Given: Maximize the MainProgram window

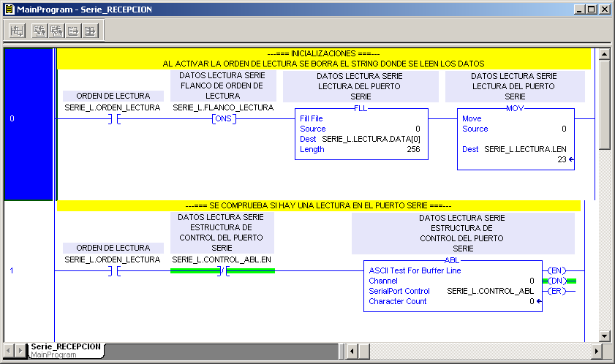Looking at the screenshot, I should [x=592, y=9].
